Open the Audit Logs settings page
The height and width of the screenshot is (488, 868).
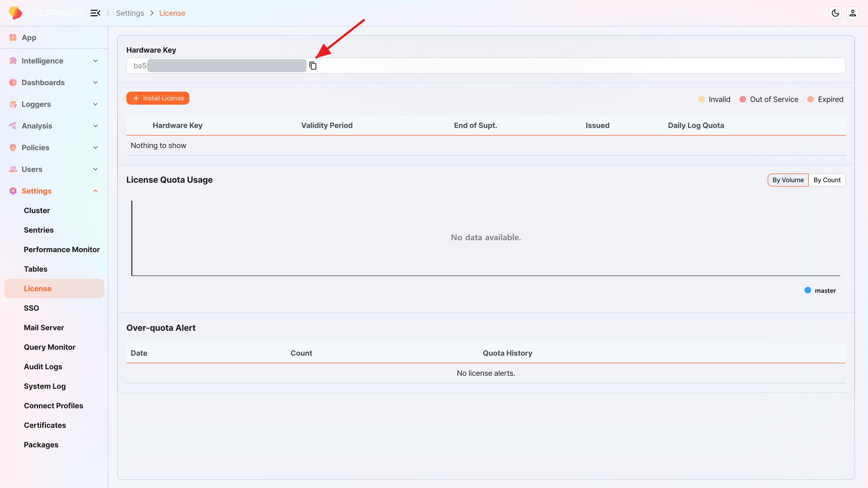43,367
